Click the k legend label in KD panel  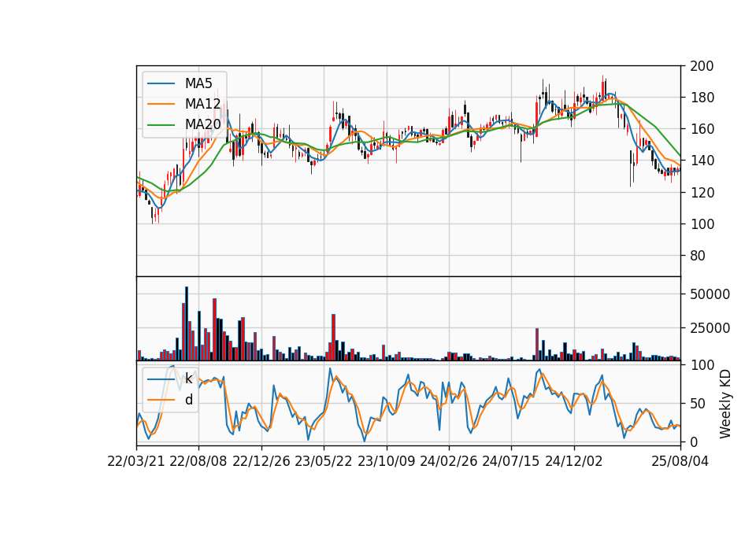pos(188,379)
